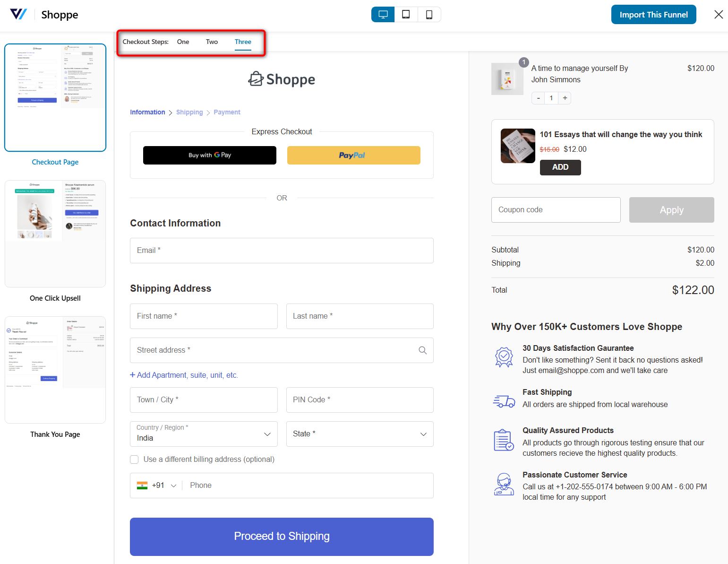The image size is (728, 564).
Task: Close the funnel preview window
Action: coord(719,15)
